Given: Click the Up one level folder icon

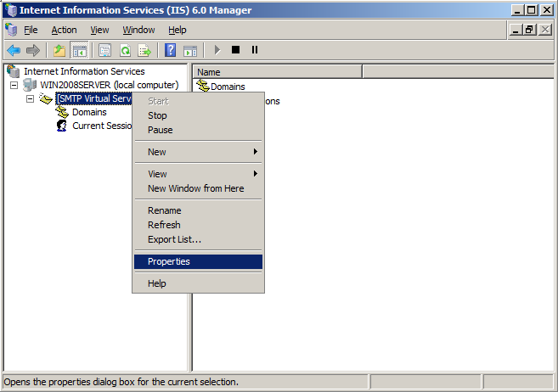Looking at the screenshot, I should (59, 50).
